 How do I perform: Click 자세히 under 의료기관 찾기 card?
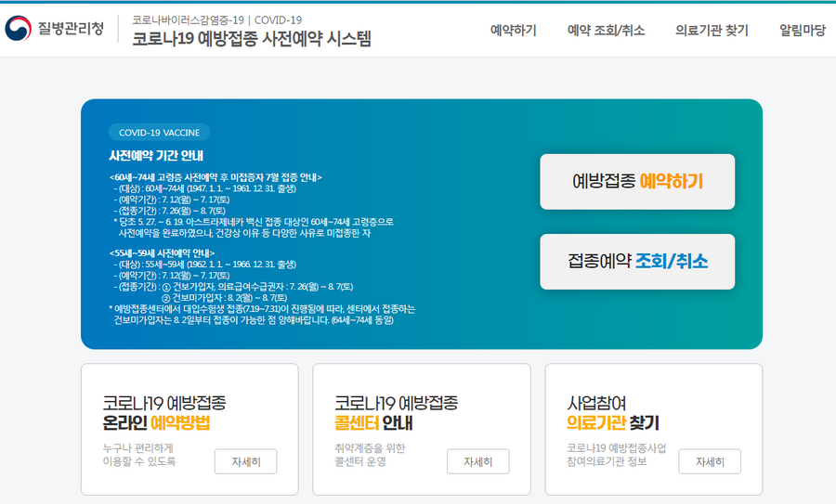(x=710, y=461)
